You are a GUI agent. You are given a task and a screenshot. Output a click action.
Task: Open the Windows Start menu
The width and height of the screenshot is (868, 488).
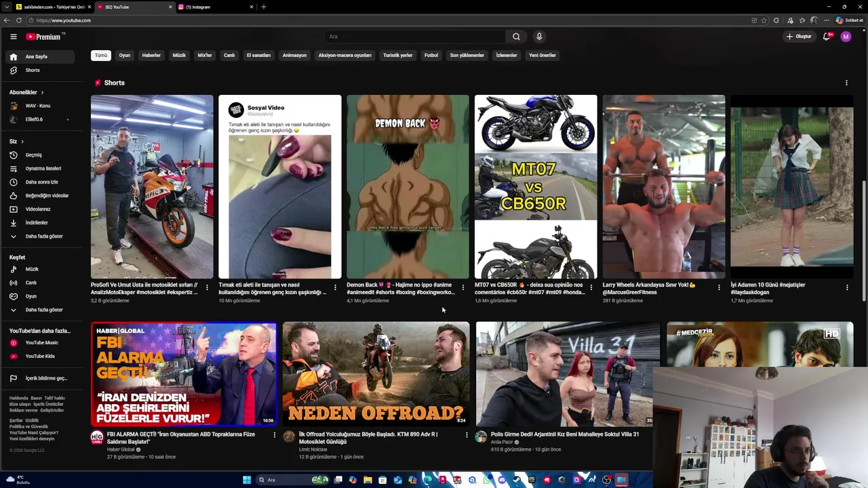pyautogui.click(x=247, y=480)
